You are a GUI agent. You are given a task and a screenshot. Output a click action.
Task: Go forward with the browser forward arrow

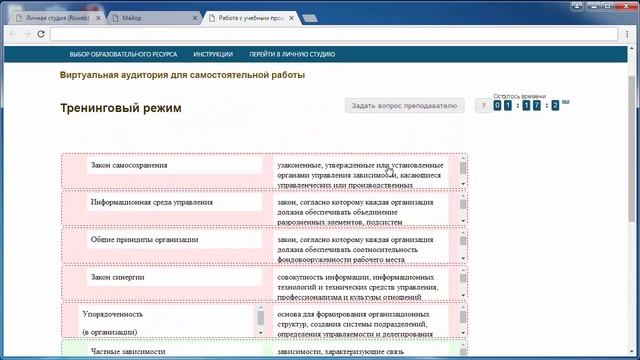click(27, 34)
